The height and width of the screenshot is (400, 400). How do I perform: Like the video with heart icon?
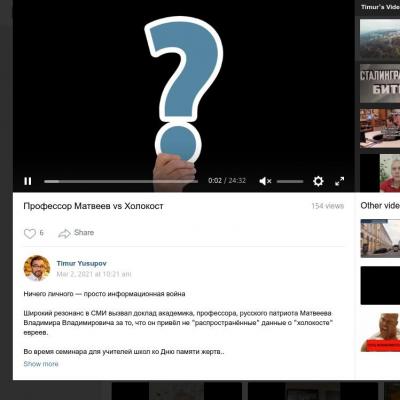[30, 233]
